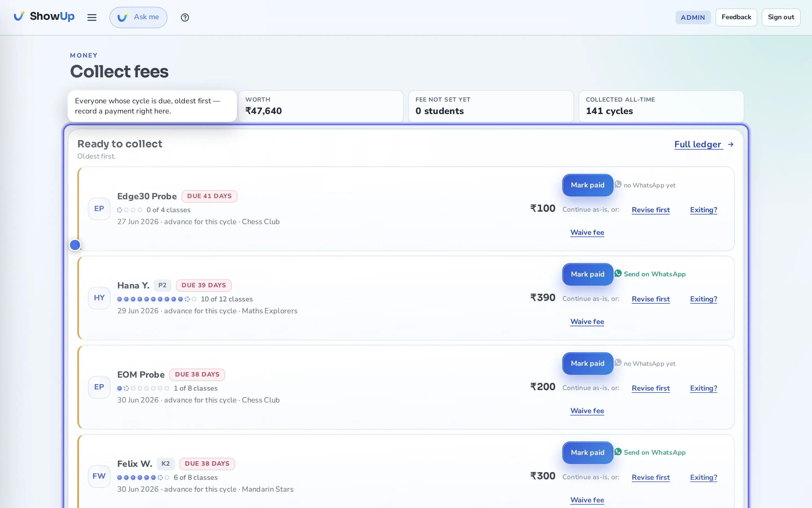Image resolution: width=812 pixels, height=508 pixels.
Task: Click WhatsApp icon for Hana Y.
Action: 618,273
